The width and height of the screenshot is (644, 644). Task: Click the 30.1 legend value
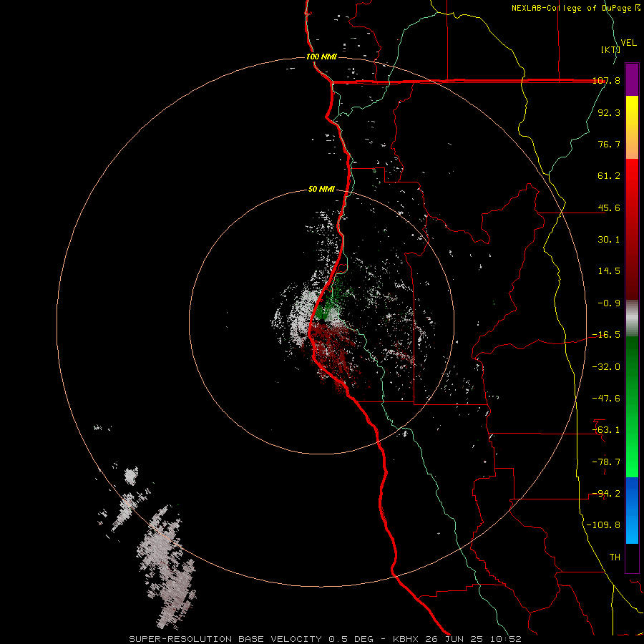609,240
